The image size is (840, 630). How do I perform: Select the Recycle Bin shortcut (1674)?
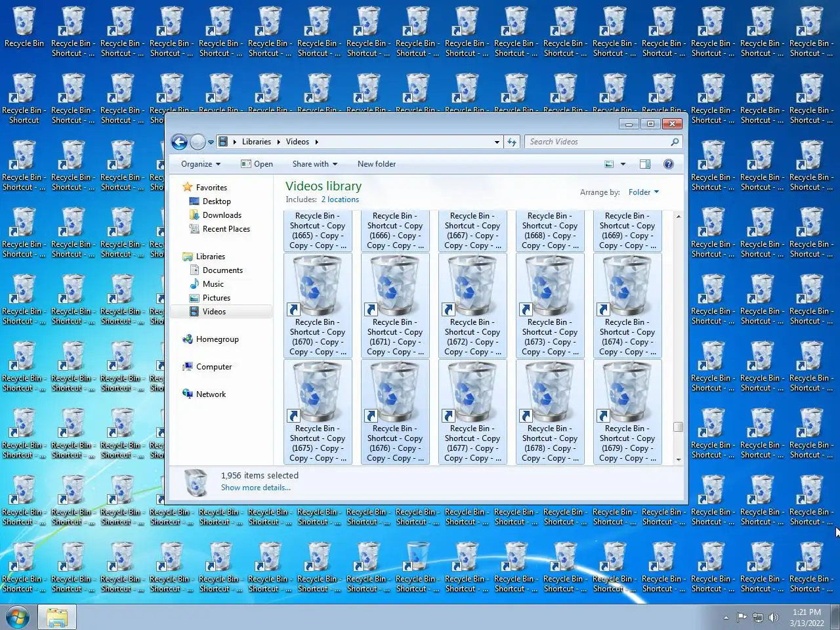(627, 305)
